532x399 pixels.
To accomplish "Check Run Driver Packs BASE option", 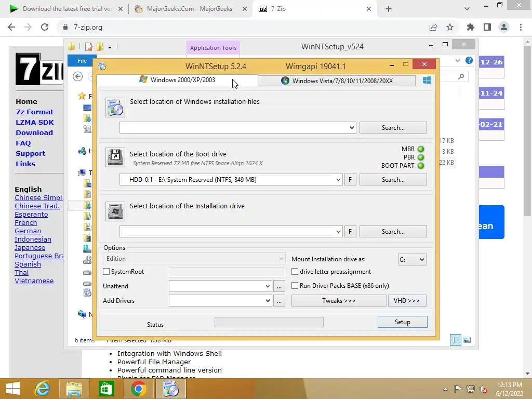I will 295,286.
